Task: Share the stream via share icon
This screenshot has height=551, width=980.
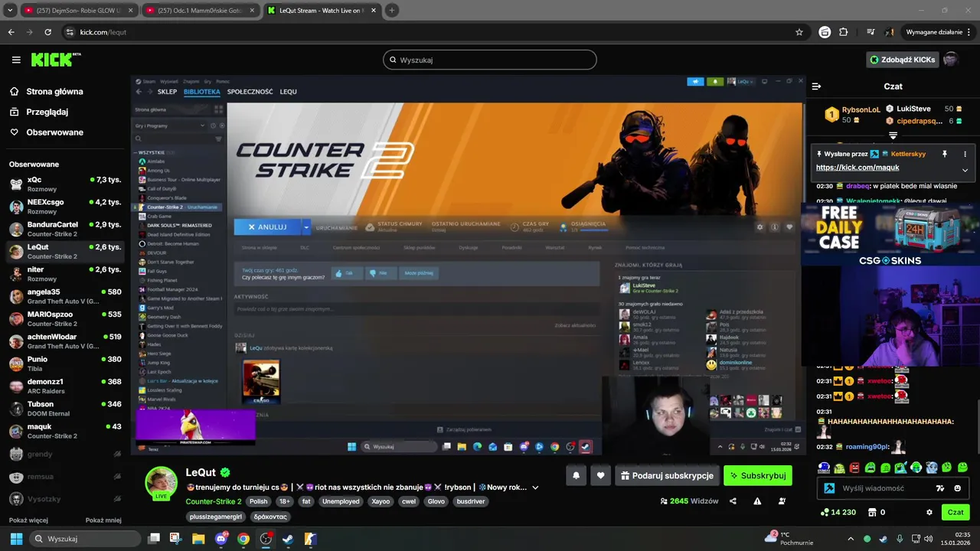Action: click(x=733, y=501)
